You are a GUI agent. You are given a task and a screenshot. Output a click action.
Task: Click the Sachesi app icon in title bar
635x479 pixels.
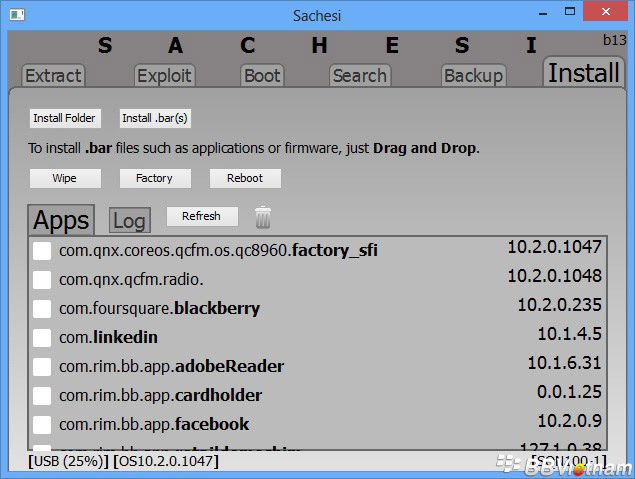(17, 15)
